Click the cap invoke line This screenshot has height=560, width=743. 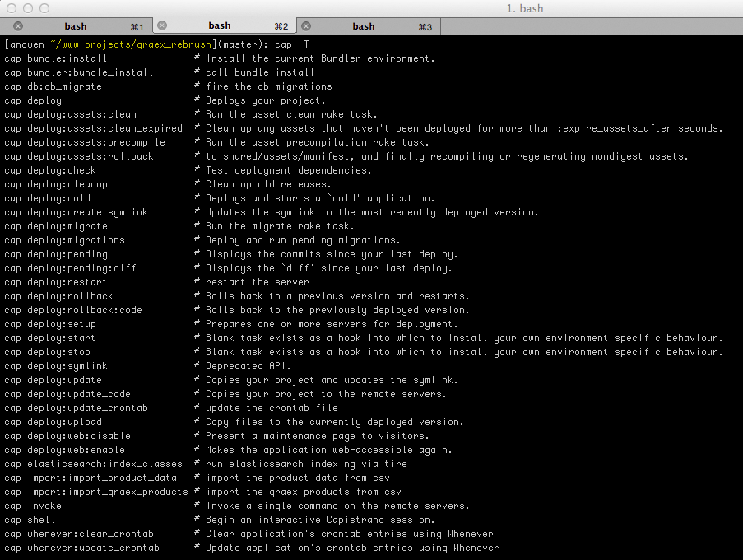click(33, 505)
